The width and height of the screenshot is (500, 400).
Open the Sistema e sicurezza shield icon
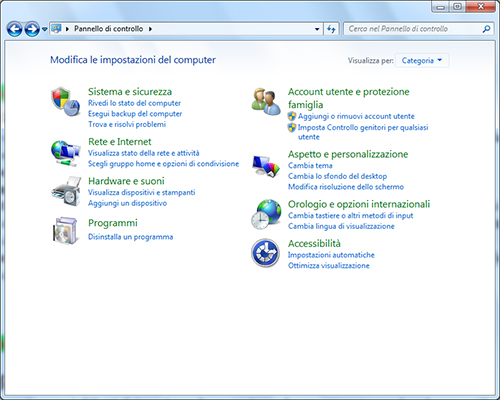click(66, 102)
